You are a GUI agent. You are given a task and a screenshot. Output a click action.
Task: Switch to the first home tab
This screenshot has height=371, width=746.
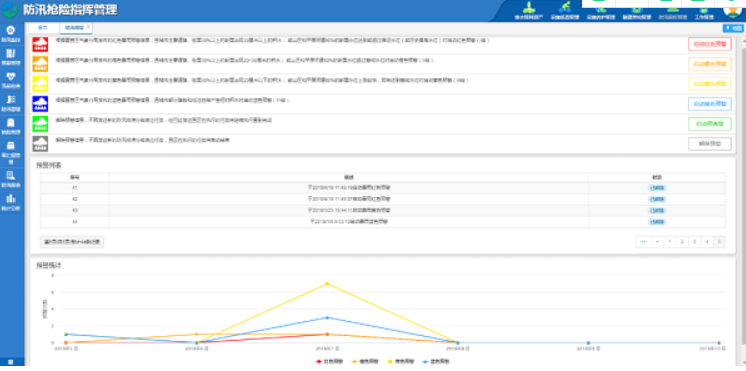click(42, 28)
